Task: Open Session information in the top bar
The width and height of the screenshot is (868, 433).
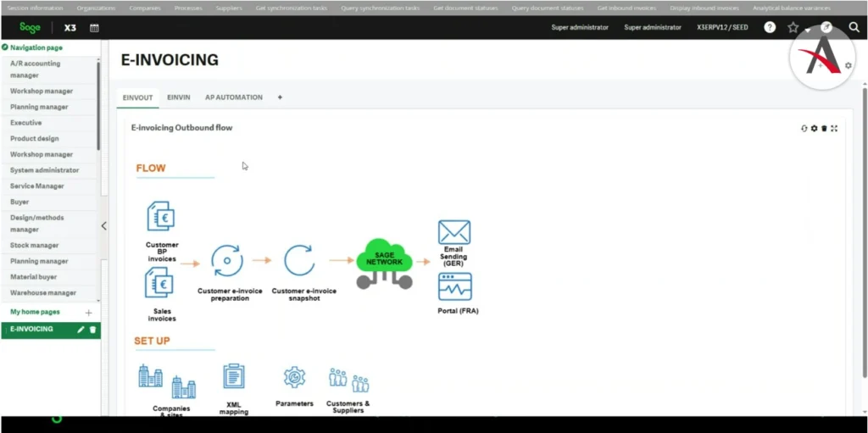Action: click(x=35, y=8)
